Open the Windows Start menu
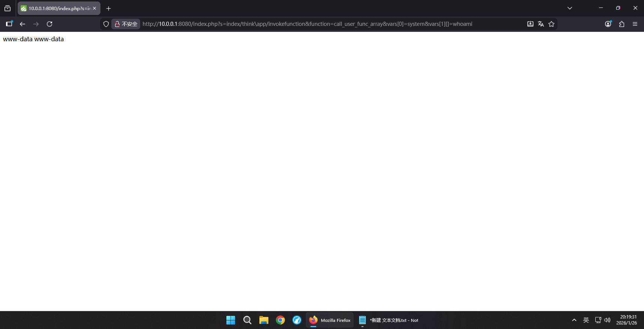This screenshot has width=644, height=329. point(231,320)
